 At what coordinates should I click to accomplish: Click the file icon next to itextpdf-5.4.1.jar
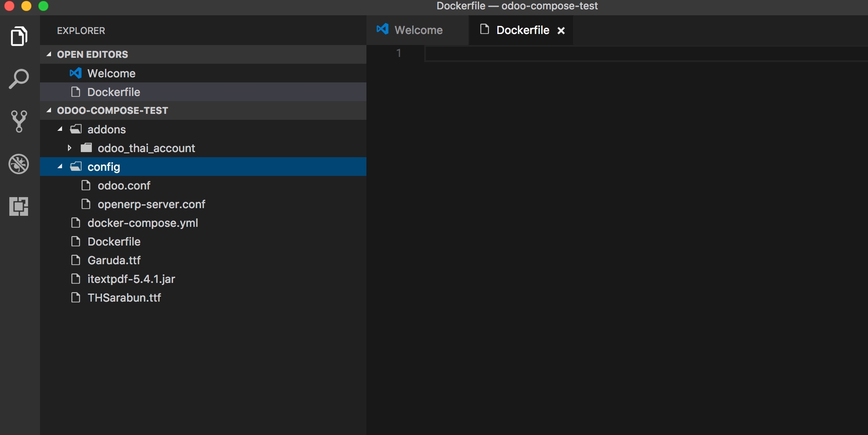76,279
